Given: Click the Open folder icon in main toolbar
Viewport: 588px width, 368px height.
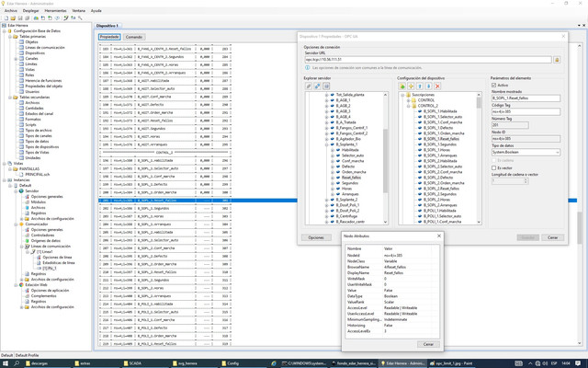Looking at the screenshot, I should click(x=13, y=18).
